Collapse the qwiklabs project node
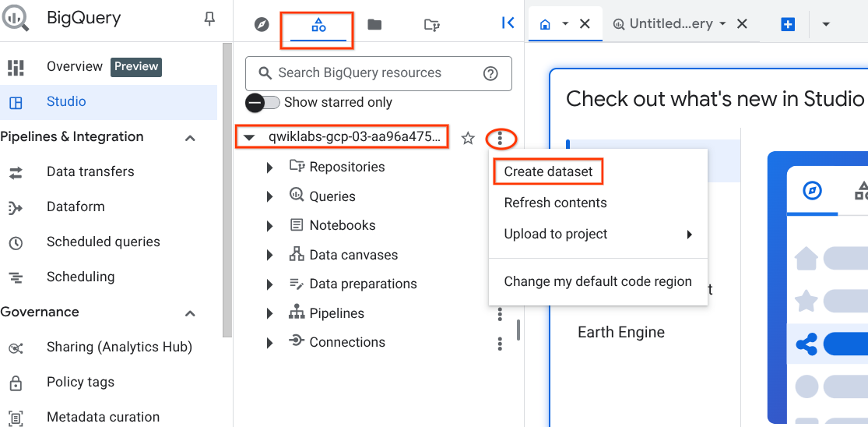Screen dimensions: 868x427 (249, 138)
